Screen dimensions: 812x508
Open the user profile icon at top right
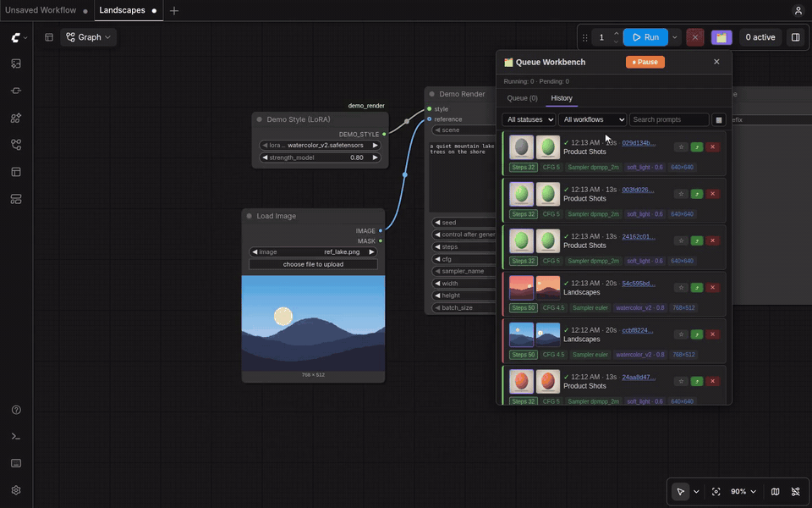(x=798, y=10)
